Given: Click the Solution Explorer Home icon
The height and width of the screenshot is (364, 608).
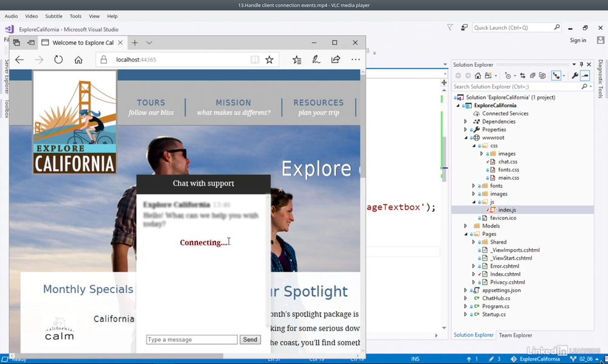Looking at the screenshot, I should pos(478,75).
